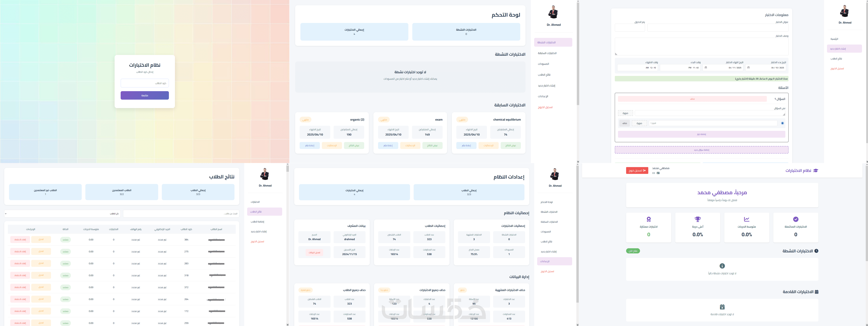
Task: Click the calendar-x icon above 'لا توجد اختبارات قادمة'
Action: pyautogui.click(x=722, y=307)
